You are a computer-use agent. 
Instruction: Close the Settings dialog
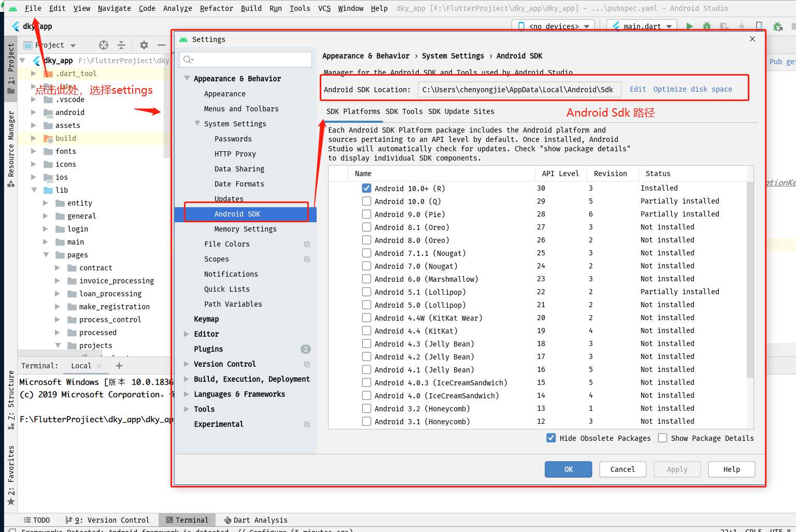click(752, 39)
